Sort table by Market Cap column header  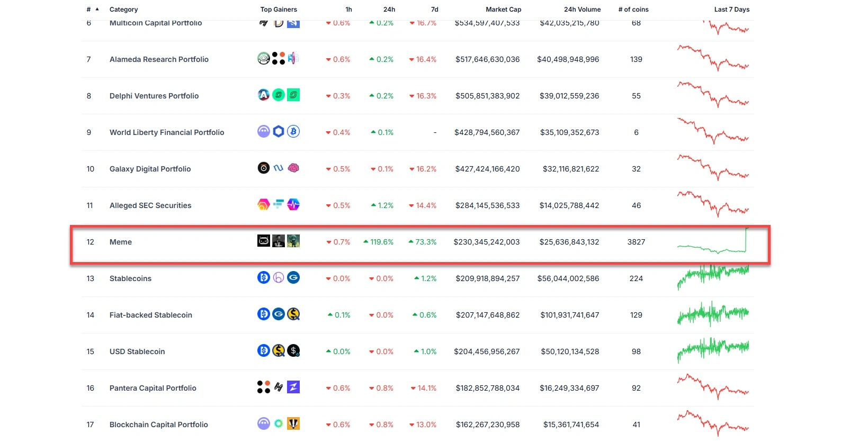[503, 10]
